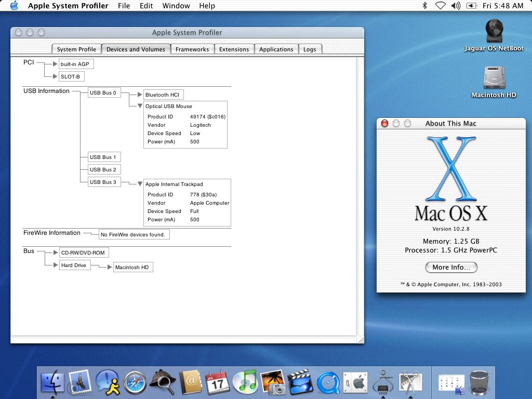Open the File menu
The width and height of the screenshot is (532, 399).
click(x=124, y=6)
